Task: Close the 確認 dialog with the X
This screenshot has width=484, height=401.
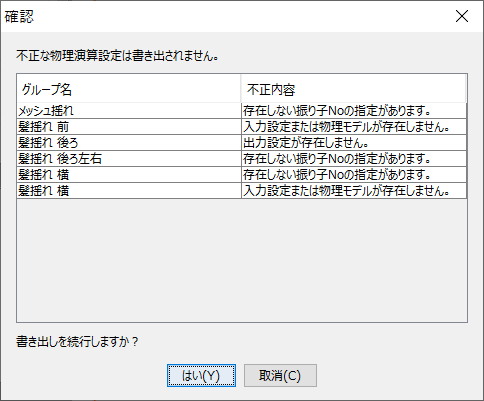Action: tap(462, 16)
